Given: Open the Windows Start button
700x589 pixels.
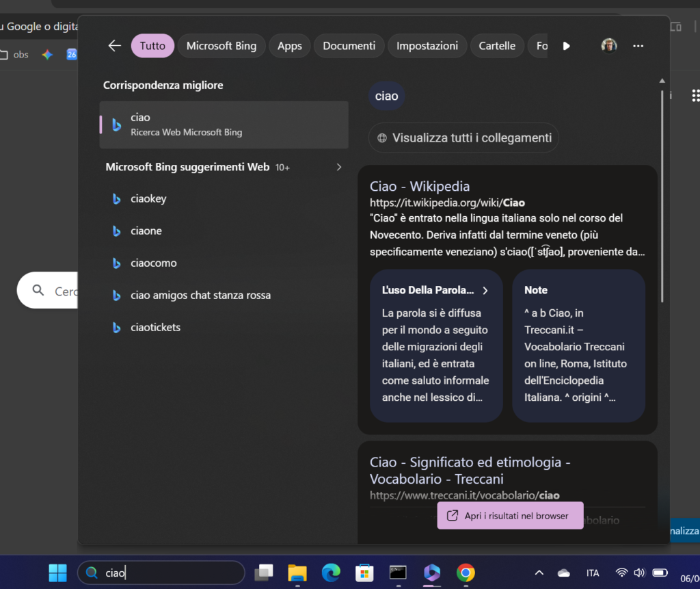Looking at the screenshot, I should [x=57, y=573].
